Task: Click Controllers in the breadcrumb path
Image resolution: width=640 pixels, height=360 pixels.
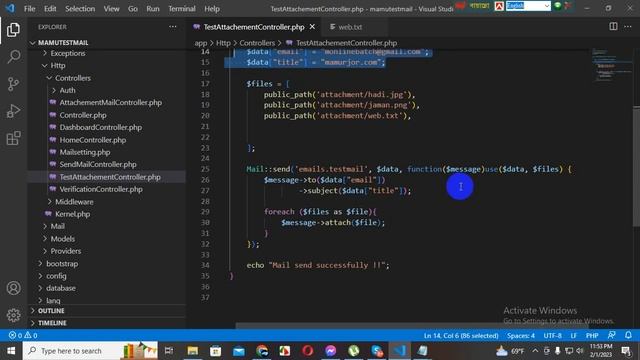Action: (257, 43)
